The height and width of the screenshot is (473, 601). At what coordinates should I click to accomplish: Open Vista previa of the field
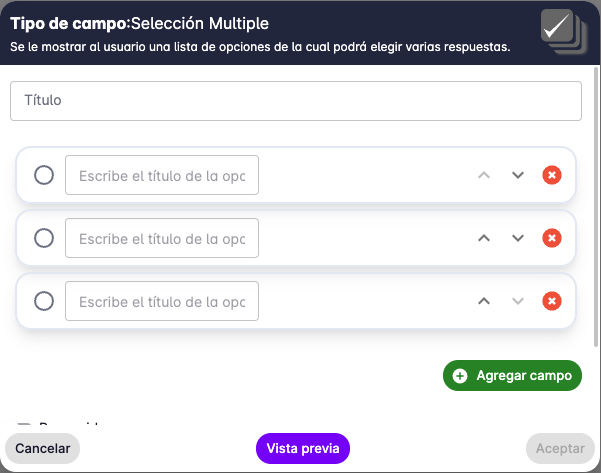[303, 449]
